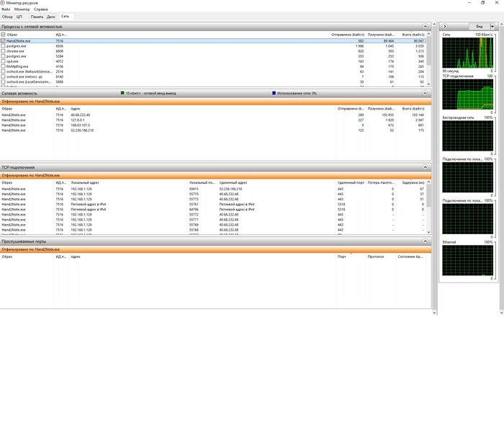Open the Монитор menu
This screenshot has width=504, height=441.
(x=22, y=9)
